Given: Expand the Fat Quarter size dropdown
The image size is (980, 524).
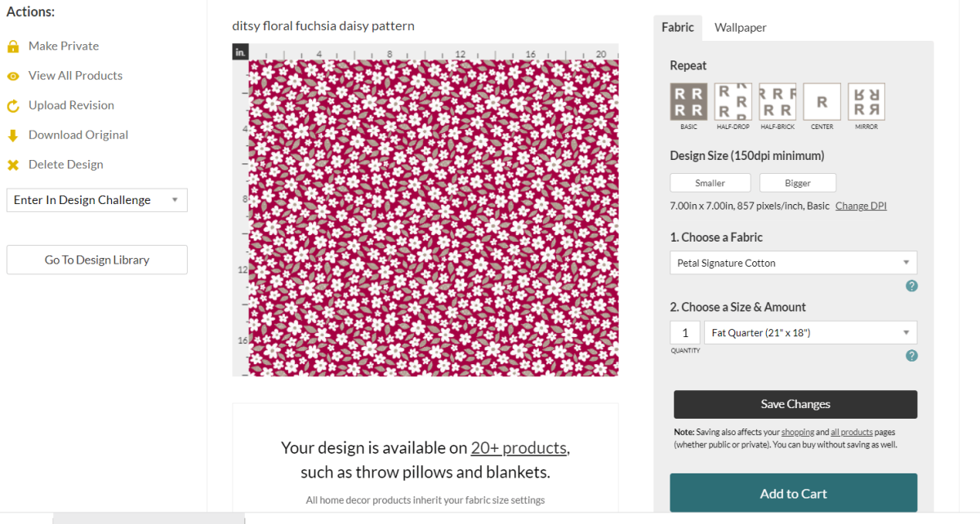Looking at the screenshot, I should [809, 332].
